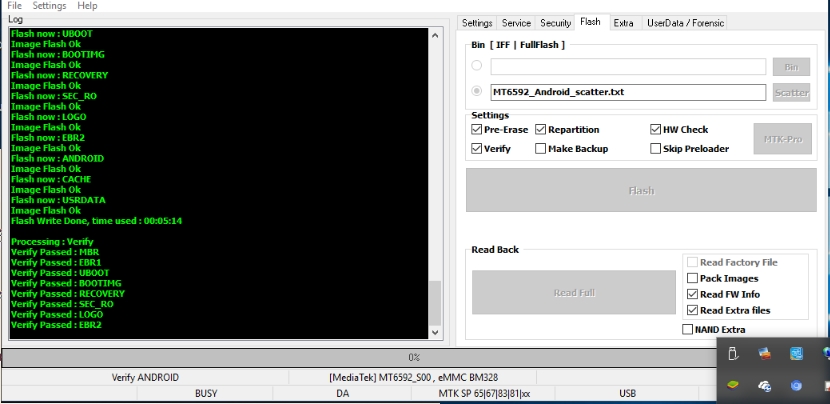This screenshot has width=830, height=404.
Task: Click the 'Verify ANDROID' status text
Action: pos(145,378)
